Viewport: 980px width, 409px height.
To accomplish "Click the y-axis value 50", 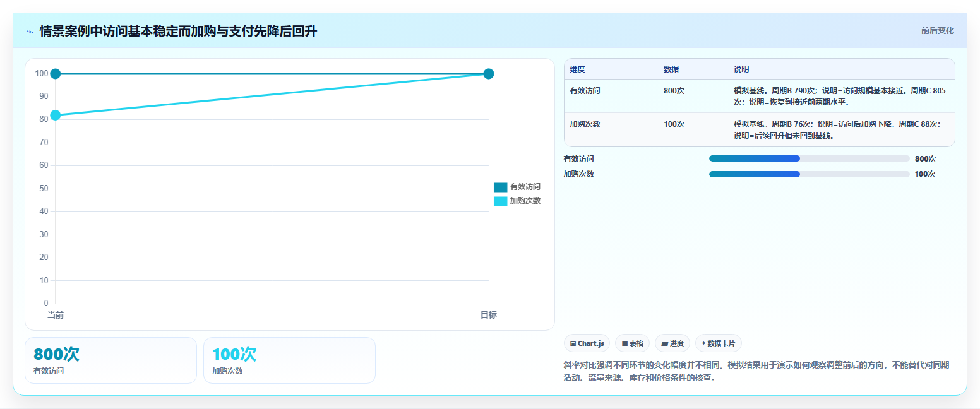I will (x=44, y=189).
